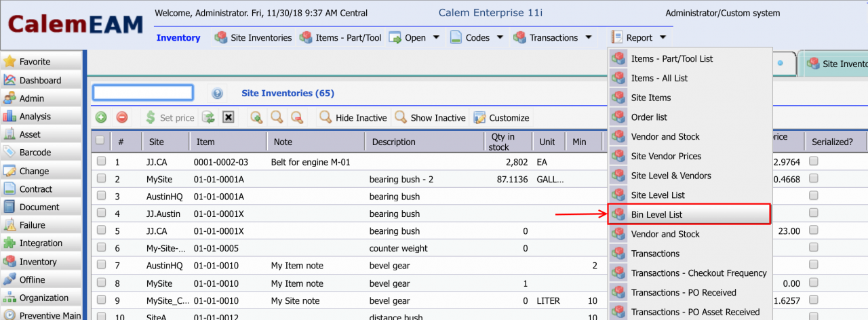
Task: Sort by the Qty in stock column header
Action: pyautogui.click(x=507, y=142)
